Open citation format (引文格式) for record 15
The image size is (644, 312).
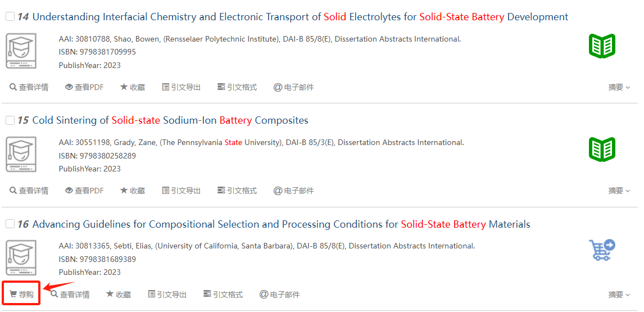(x=237, y=191)
